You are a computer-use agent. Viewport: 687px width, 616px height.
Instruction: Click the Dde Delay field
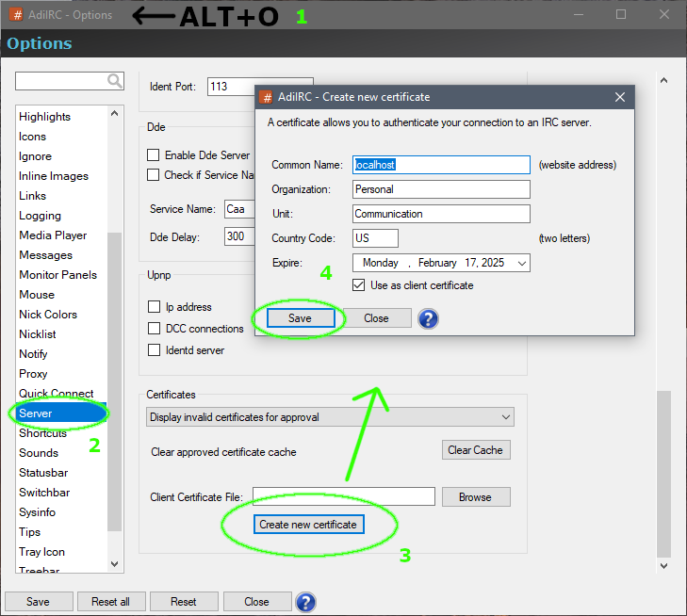[239, 236]
